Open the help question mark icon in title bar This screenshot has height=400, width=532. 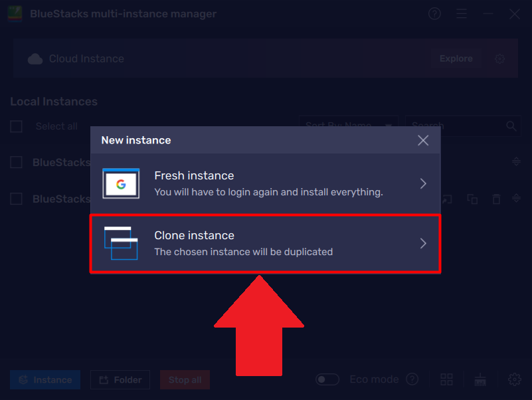click(x=434, y=14)
